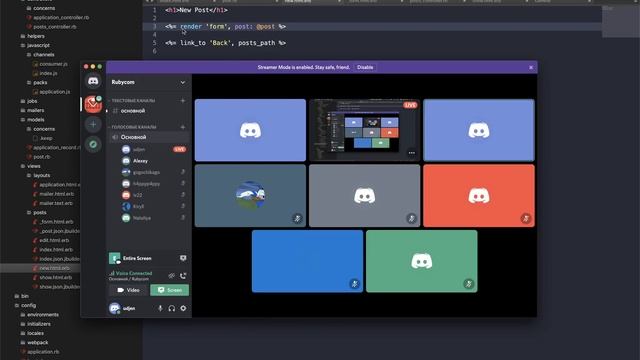Viewport: 640px width, 360px height.
Task: Select new.html.erb in editor sidebar
Action: coord(54,268)
